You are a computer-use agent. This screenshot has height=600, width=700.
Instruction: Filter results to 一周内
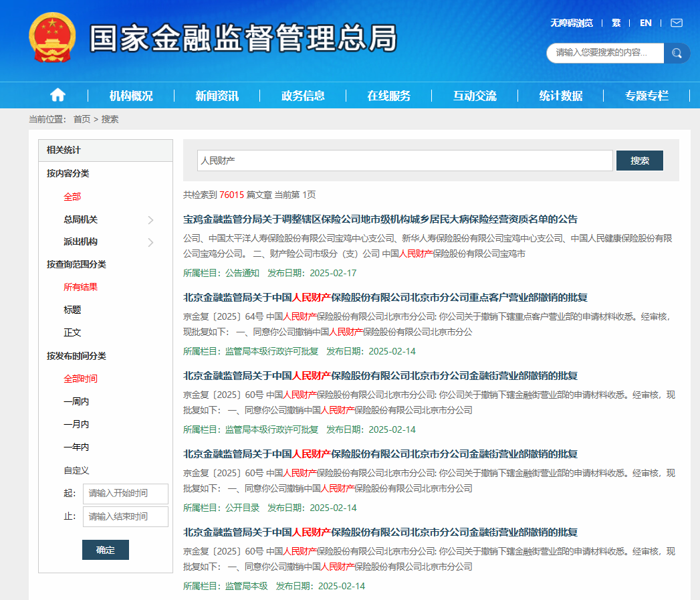[x=76, y=401]
